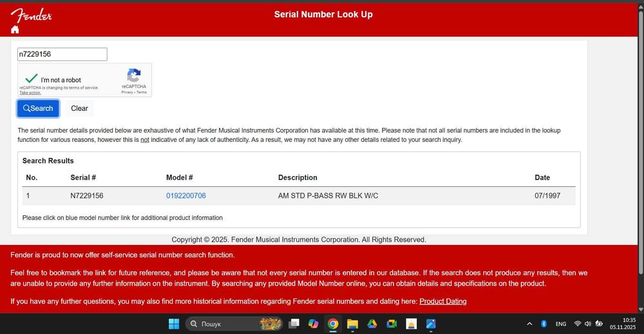Image resolution: width=644 pixels, height=334 pixels.
Task: Click the Model # column header
Action: [180, 178]
